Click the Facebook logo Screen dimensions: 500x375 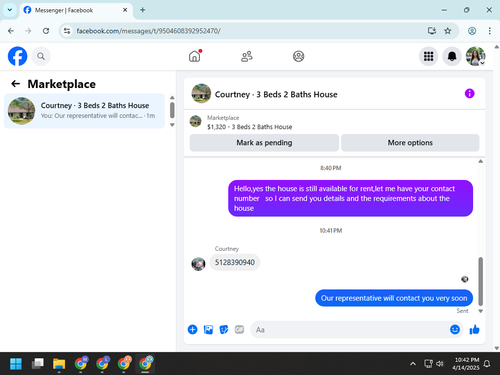17,56
